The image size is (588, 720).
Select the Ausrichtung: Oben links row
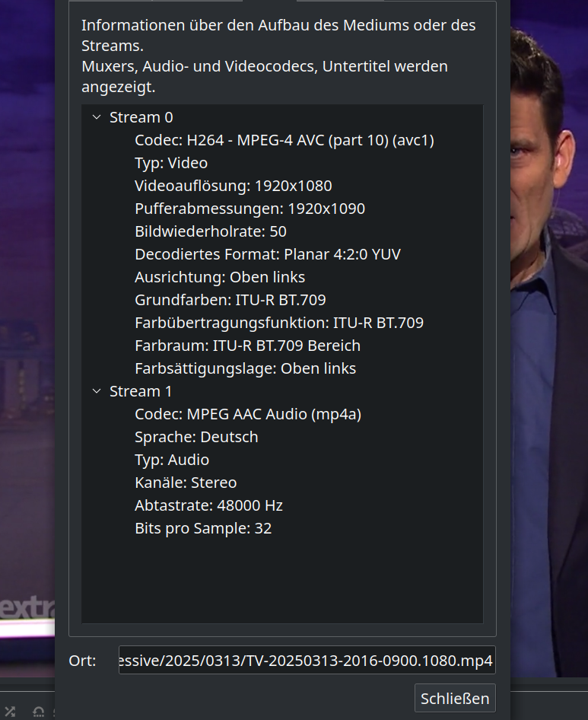pos(220,277)
